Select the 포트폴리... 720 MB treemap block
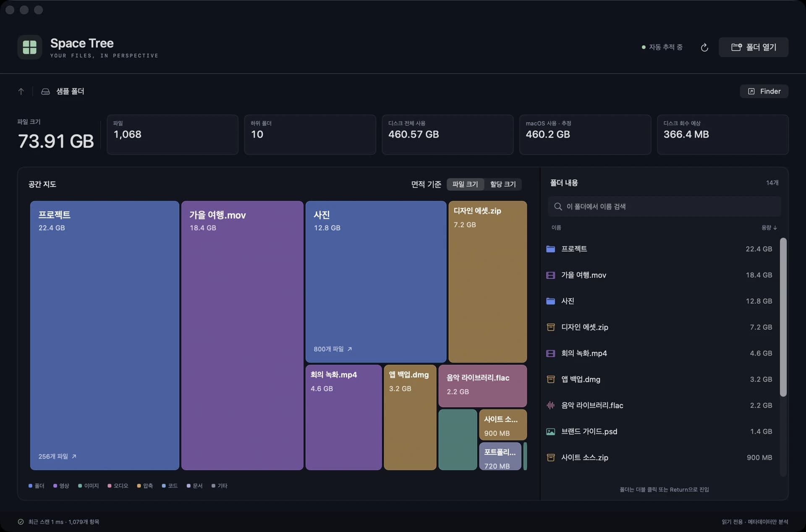806x532 pixels. click(x=500, y=456)
